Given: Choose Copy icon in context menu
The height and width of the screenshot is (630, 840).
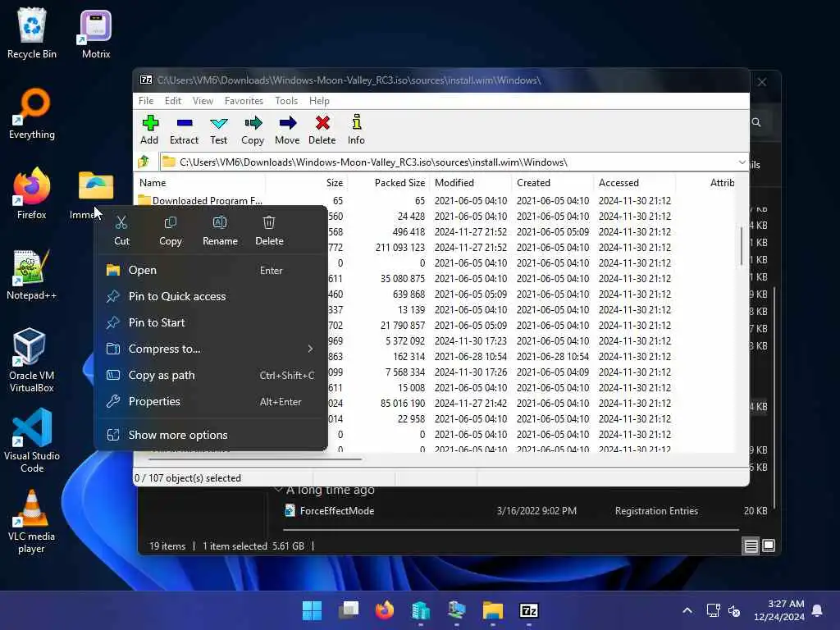Looking at the screenshot, I should click(171, 231).
